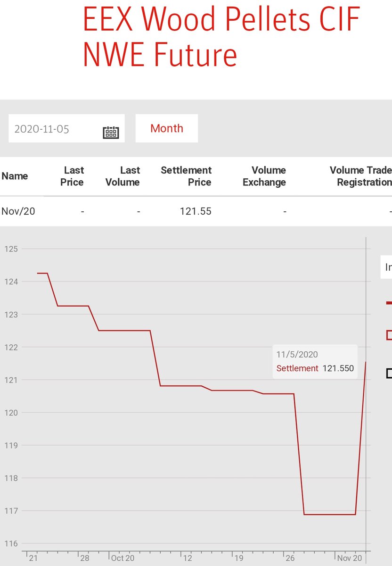This screenshot has width=392, height=566.
Task: Select the 11/5/2020 settlement tooltip
Action: pyautogui.click(x=315, y=361)
